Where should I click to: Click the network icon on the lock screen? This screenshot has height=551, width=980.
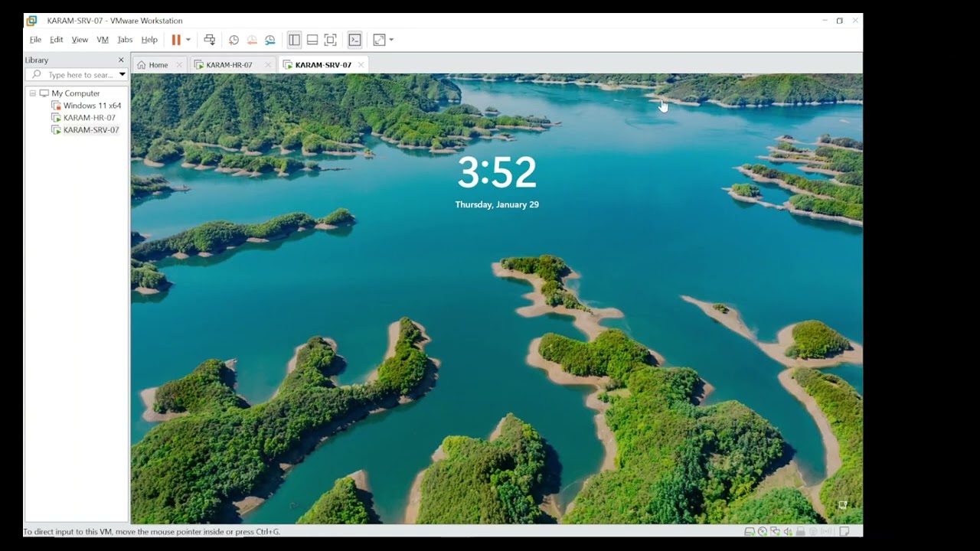coord(842,505)
